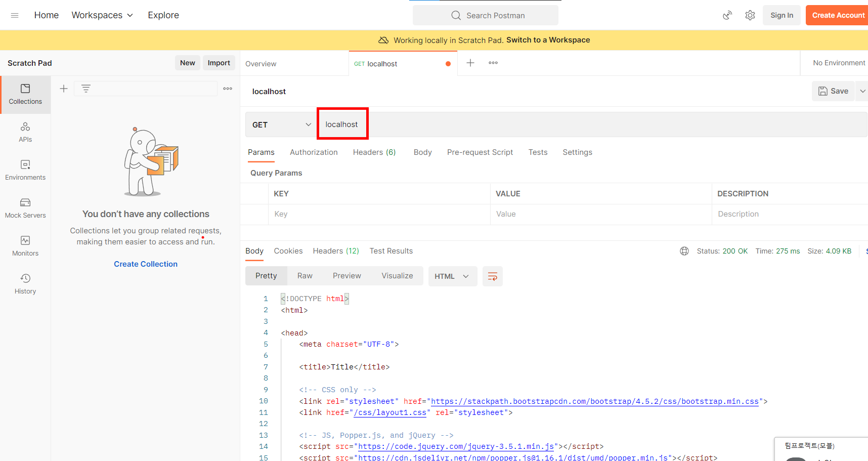Screen dimensions: 868x461
Task: Click Switch to a Workspace link
Action: pyautogui.click(x=548, y=40)
